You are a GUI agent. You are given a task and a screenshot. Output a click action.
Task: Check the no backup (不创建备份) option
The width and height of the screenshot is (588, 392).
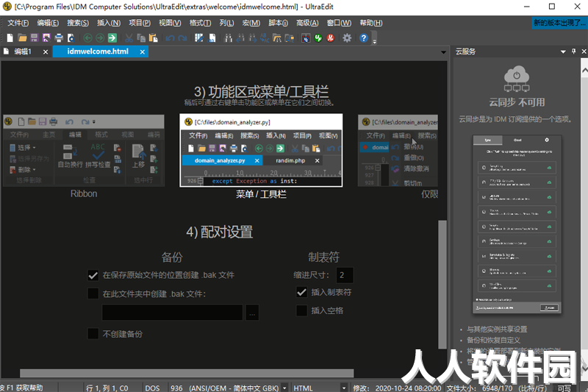point(93,334)
